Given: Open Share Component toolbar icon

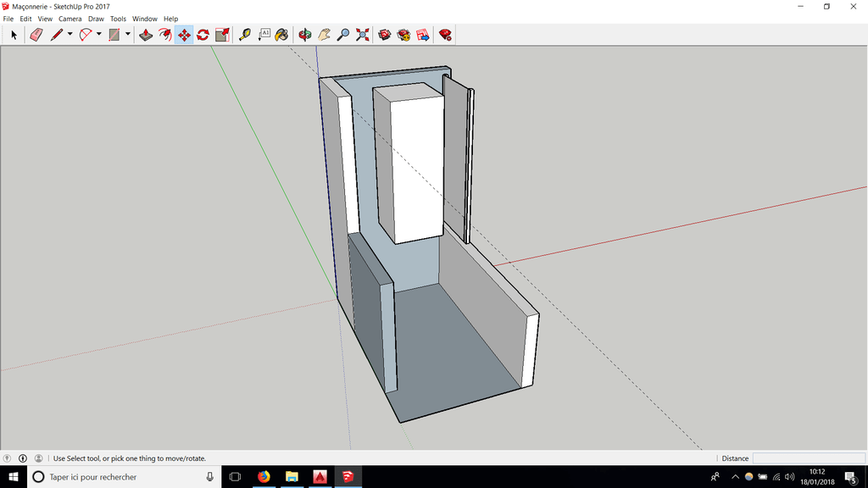Looking at the screenshot, I should 403,35.
